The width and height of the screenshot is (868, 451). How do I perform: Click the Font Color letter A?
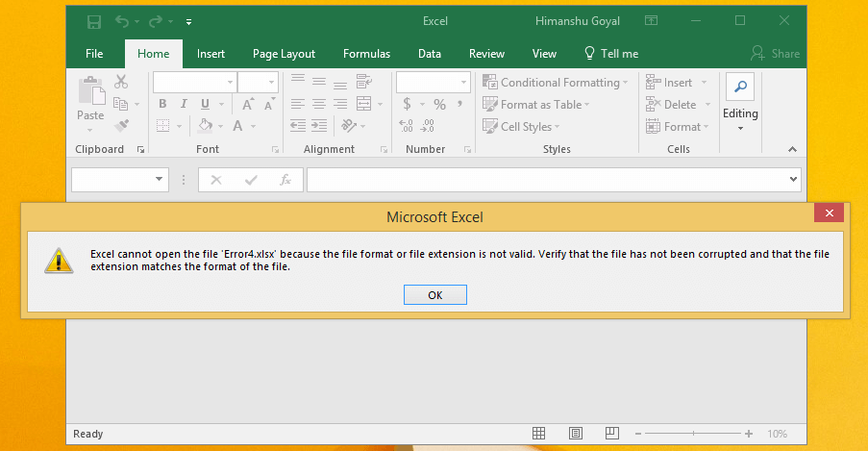(x=237, y=126)
